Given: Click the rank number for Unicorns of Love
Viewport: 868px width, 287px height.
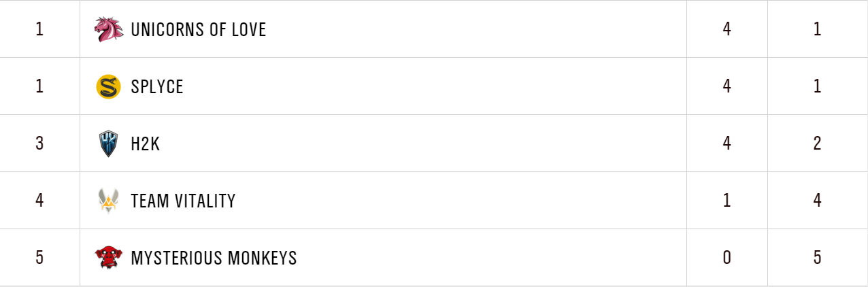Looking at the screenshot, I should 39,30.
